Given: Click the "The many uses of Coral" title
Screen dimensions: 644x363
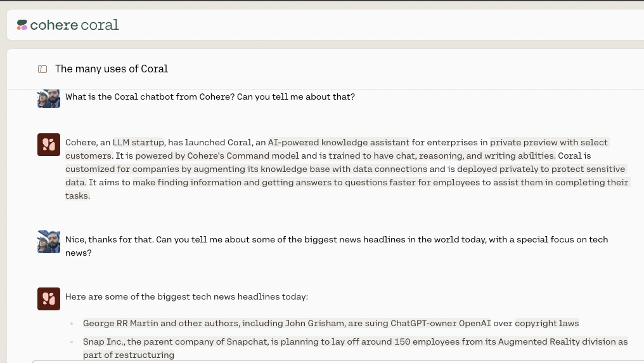Looking at the screenshot, I should coord(112,69).
